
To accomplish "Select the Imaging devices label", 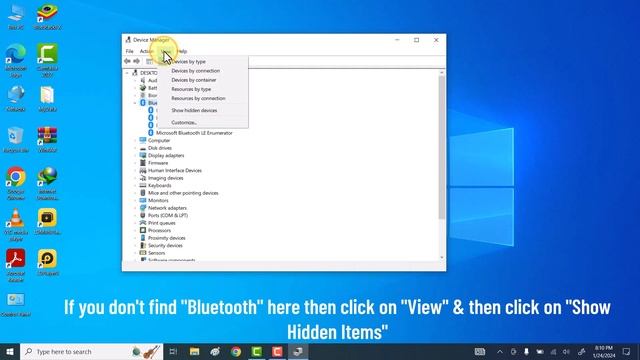I will pyautogui.click(x=165, y=178).
